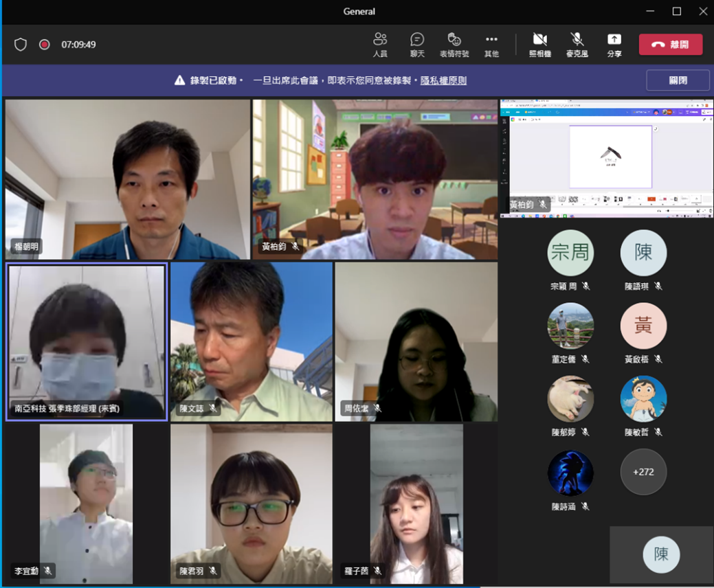Open the 聊天 chat panel
The height and width of the screenshot is (588, 714).
tap(417, 45)
